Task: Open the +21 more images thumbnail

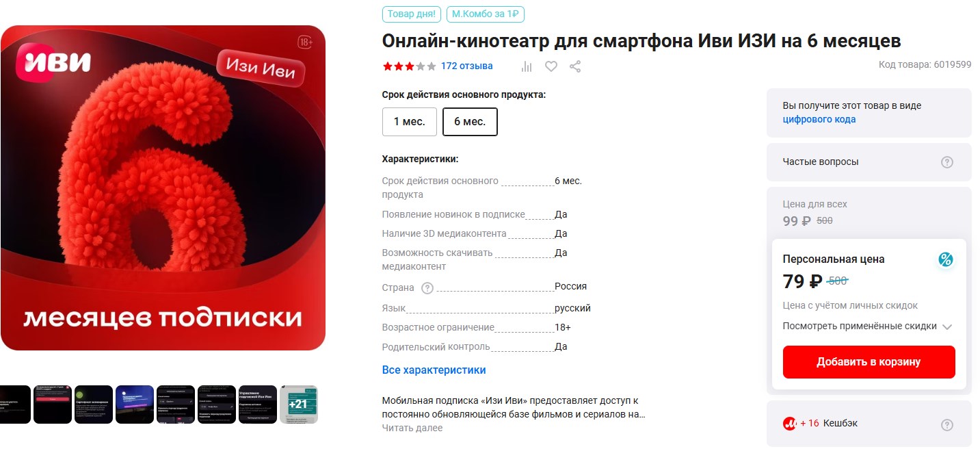Action: (x=298, y=405)
